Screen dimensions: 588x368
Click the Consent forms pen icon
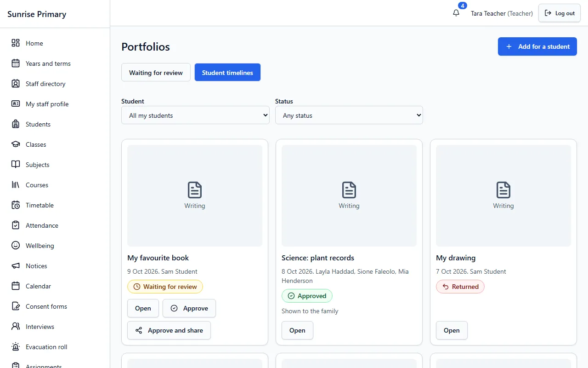16,306
